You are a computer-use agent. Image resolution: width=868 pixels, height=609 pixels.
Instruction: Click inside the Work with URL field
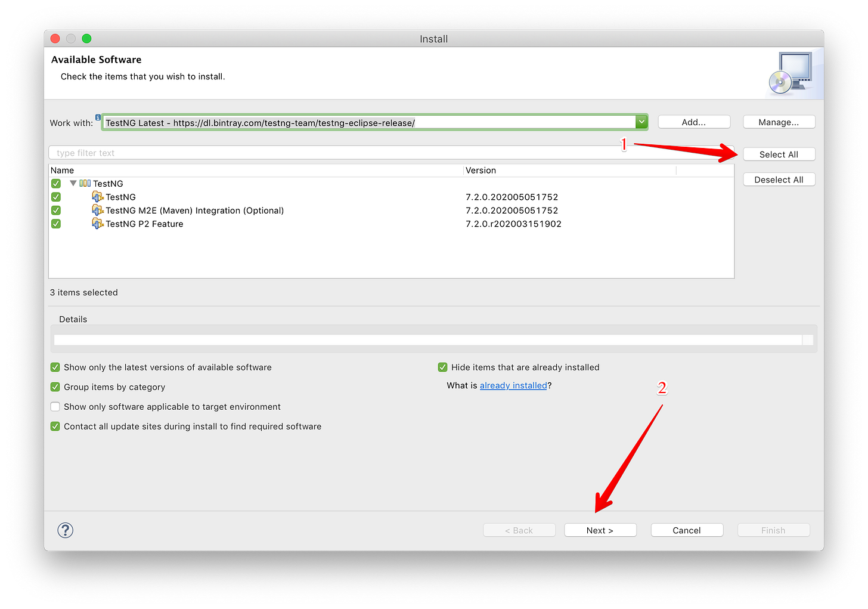click(x=370, y=122)
